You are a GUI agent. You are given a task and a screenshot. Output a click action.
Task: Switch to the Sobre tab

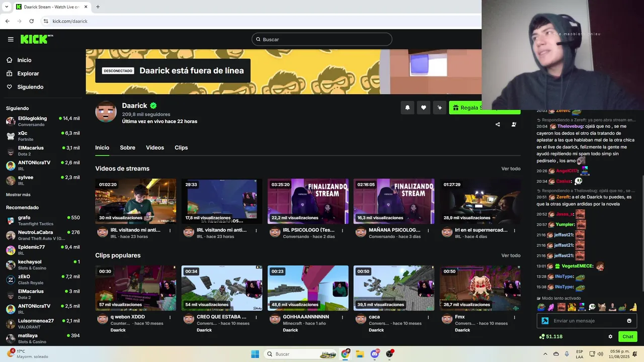[127, 148]
